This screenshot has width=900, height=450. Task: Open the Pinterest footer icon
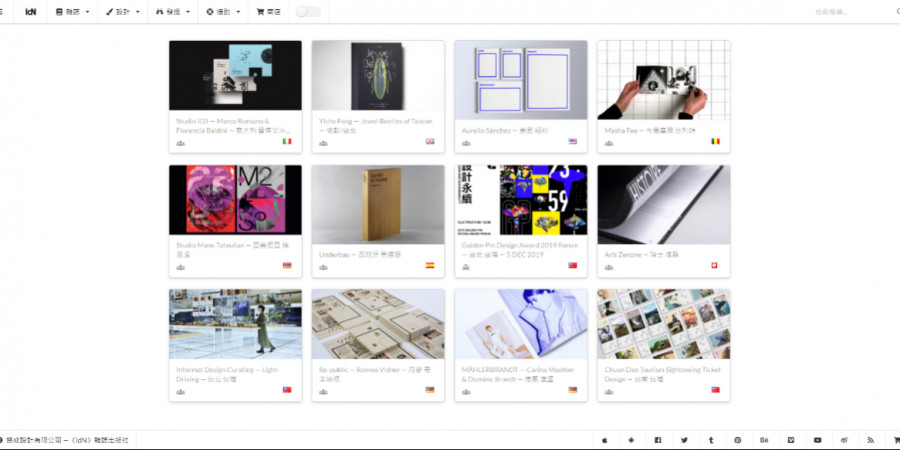[x=738, y=440]
